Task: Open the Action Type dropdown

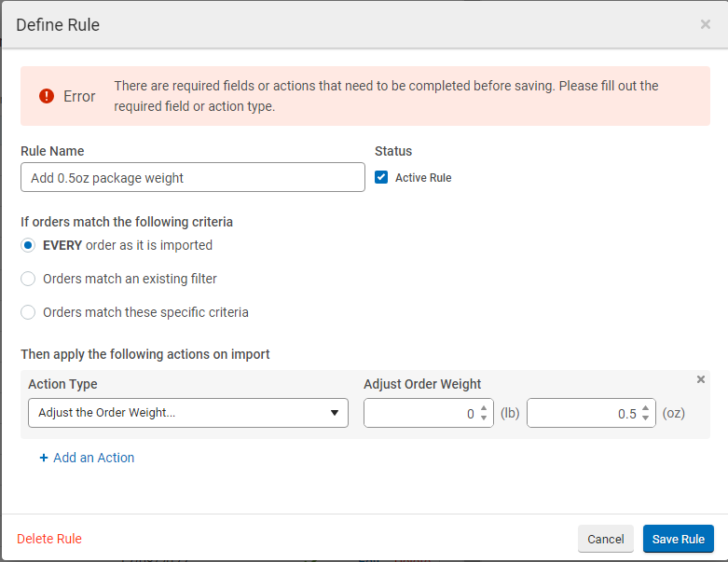Action: point(187,413)
